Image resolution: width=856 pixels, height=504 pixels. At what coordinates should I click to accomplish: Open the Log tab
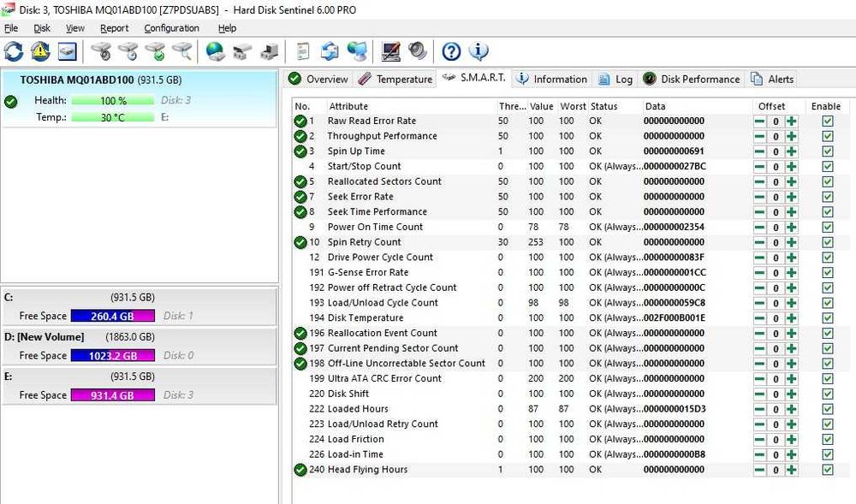pos(615,79)
